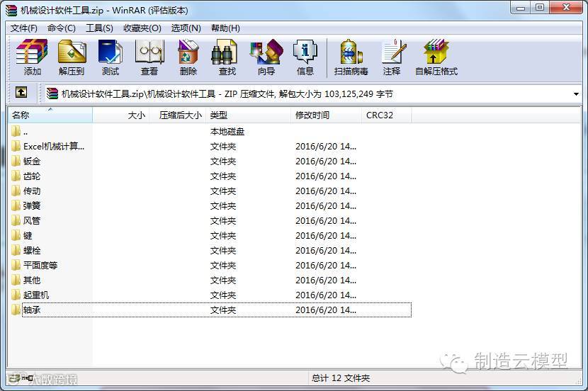Open the Help (帮助) menu

coord(225,28)
